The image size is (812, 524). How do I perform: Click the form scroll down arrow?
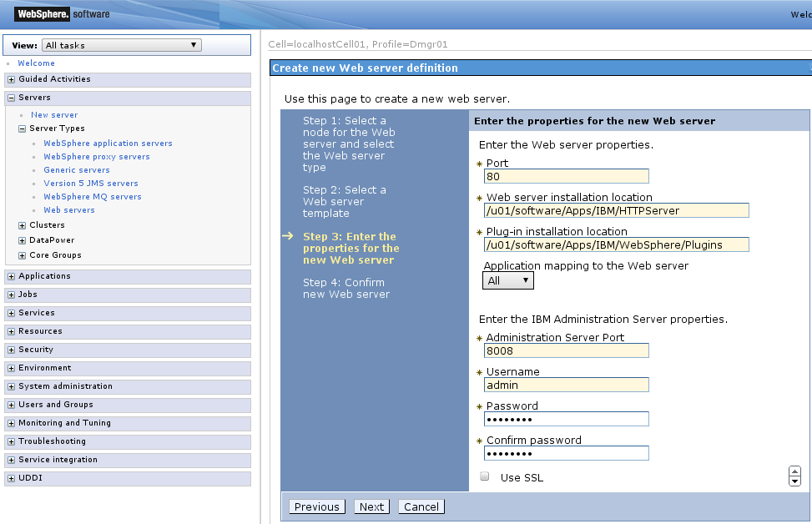795,481
